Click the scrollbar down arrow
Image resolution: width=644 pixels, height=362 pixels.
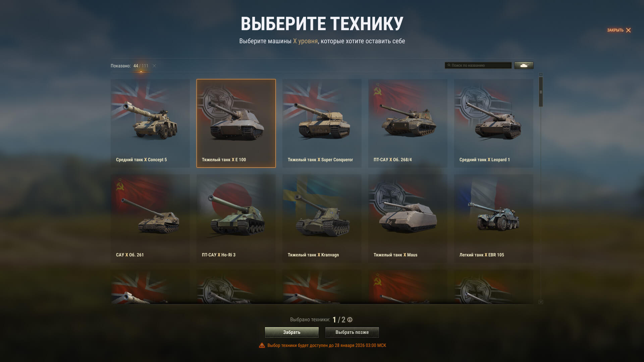click(x=541, y=302)
